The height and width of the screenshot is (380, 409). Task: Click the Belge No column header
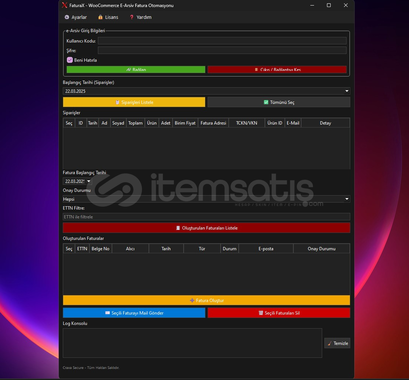(100, 249)
